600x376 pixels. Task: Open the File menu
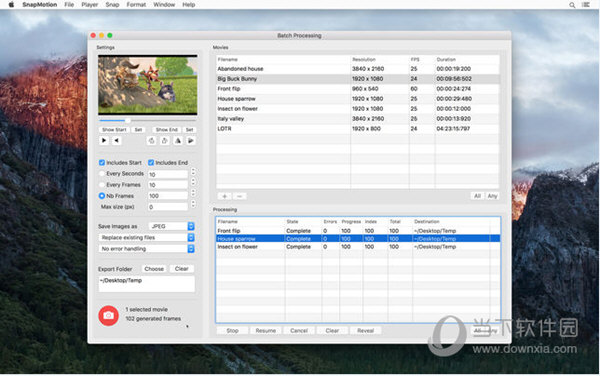tap(69, 5)
